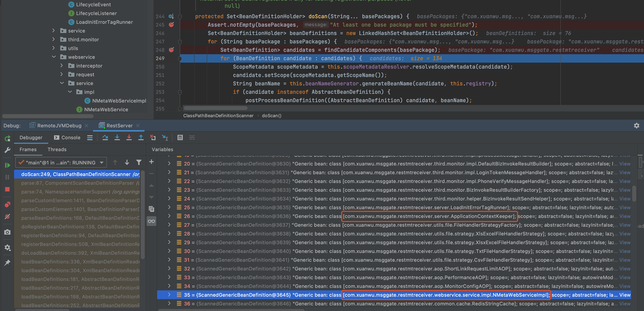Expand service folder in project tree
644x311 pixels.
point(53,30)
